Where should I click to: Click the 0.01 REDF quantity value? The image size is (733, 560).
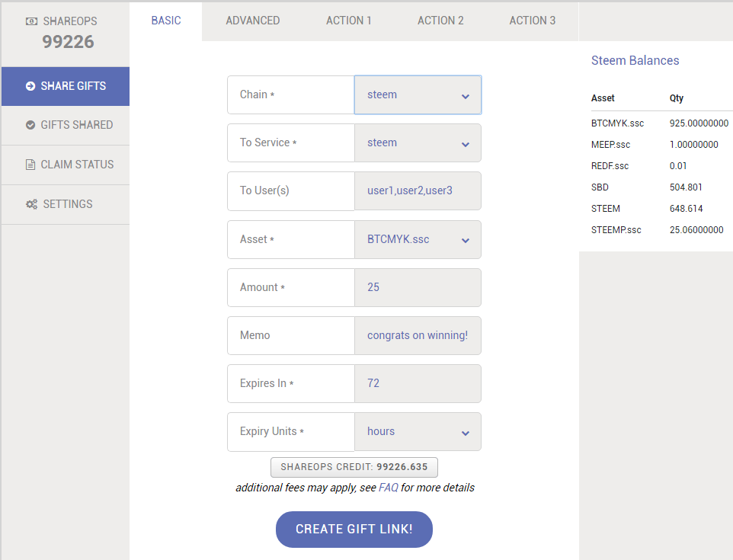678,166
